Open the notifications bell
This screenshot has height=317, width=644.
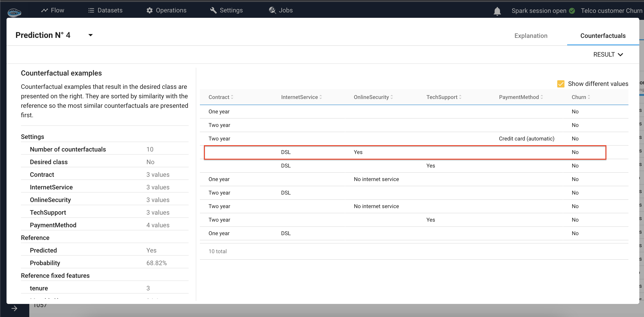(497, 11)
